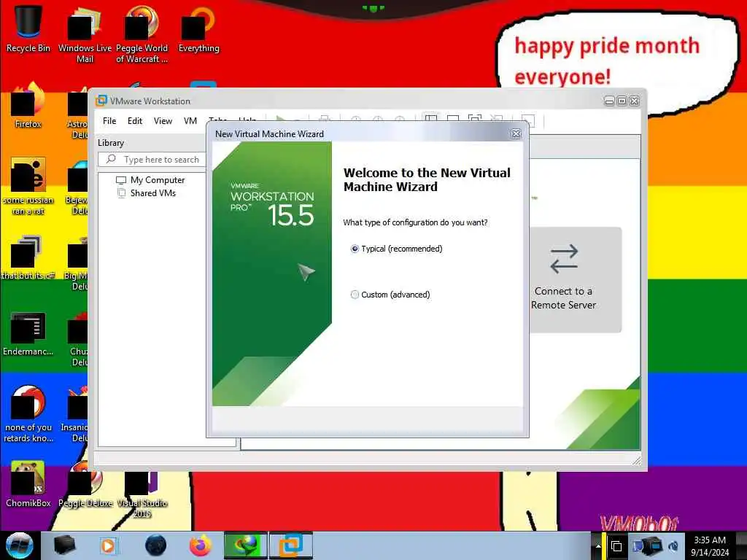
Task: Click the volume speaker tray icon
Action: 673,546
